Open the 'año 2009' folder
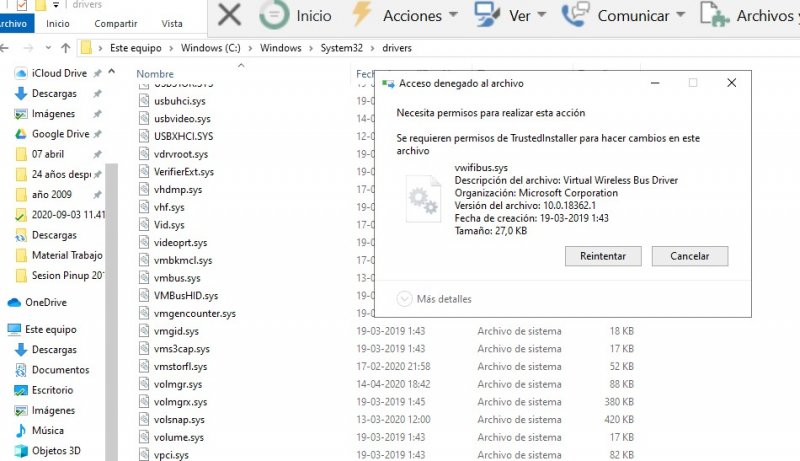This screenshot has width=800, height=461. pos(51,194)
